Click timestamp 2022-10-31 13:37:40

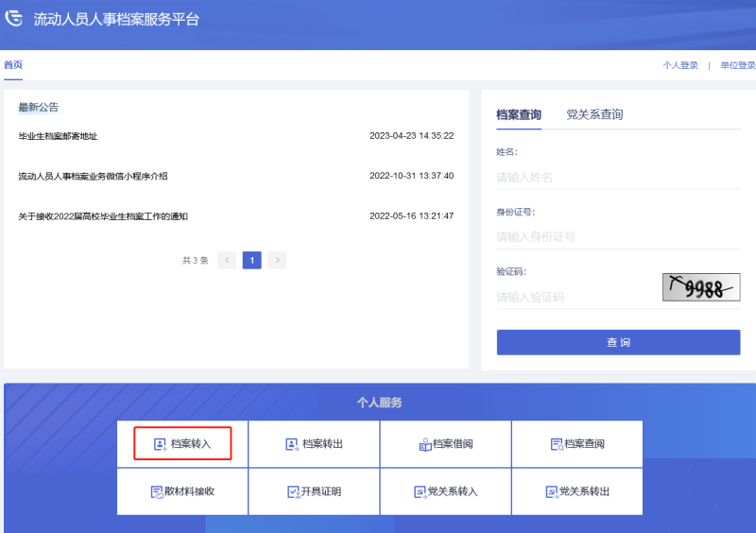click(x=412, y=176)
